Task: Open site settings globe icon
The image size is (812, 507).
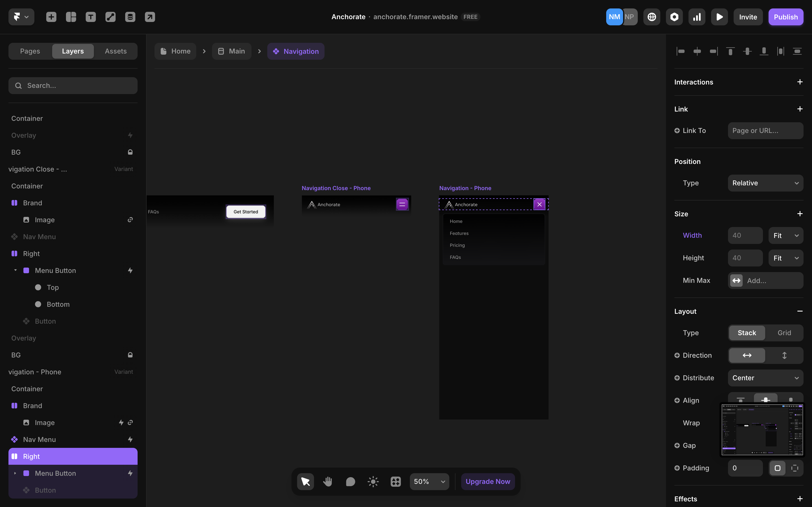Action: [652, 17]
